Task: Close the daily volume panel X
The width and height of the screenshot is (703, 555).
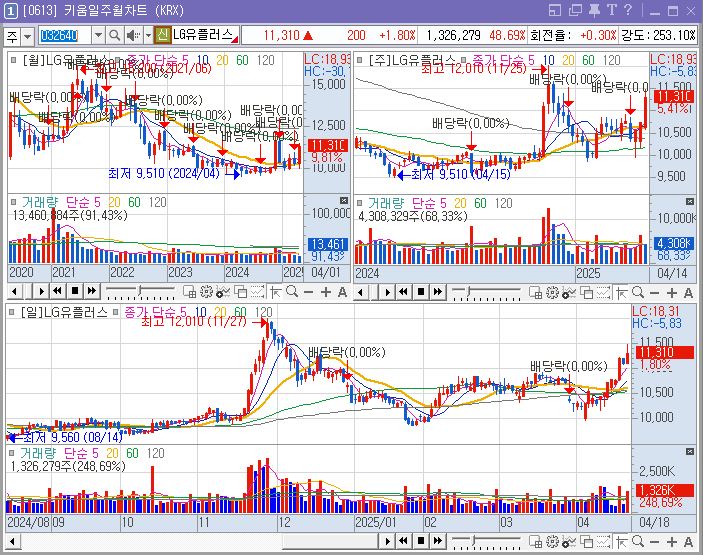Action: click(x=690, y=451)
